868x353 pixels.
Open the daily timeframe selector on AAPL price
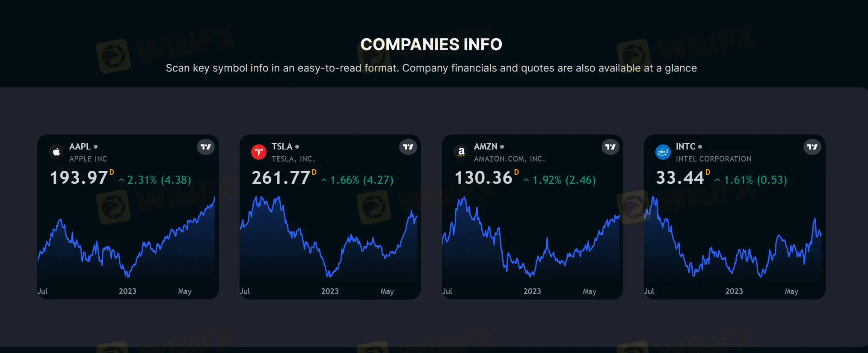(112, 172)
